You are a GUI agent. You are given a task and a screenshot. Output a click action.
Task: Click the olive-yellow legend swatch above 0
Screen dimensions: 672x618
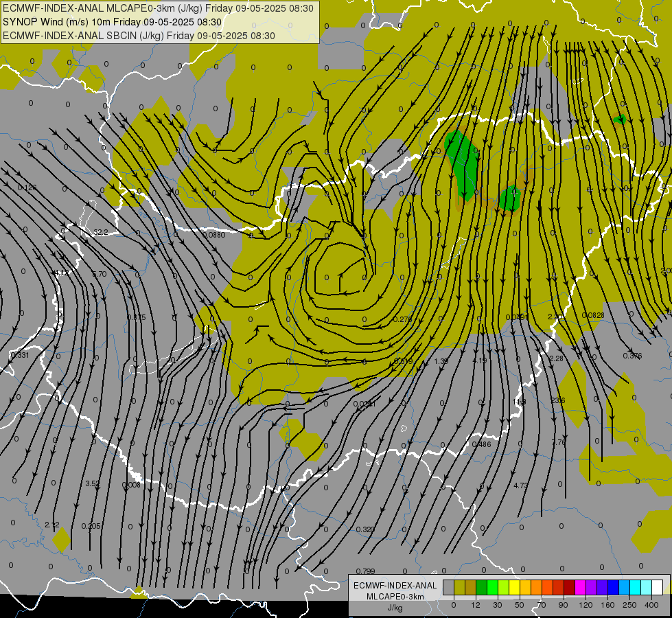(459, 587)
